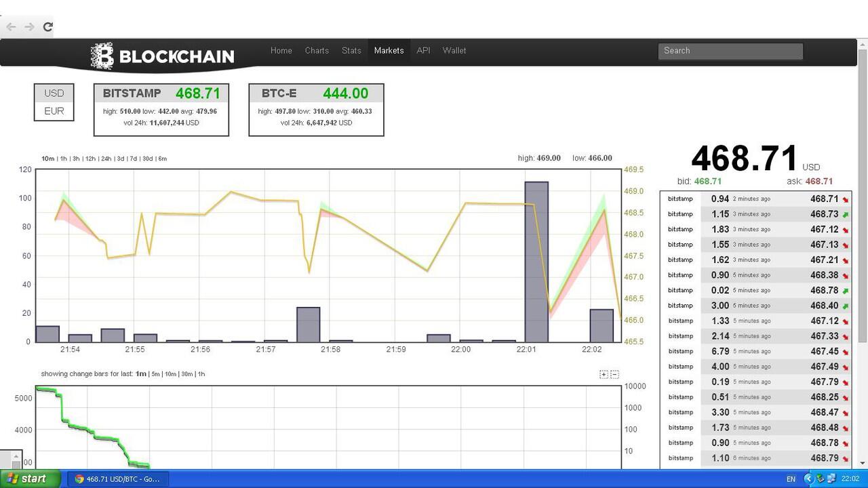This screenshot has height=488, width=868.
Task: Click red arrow beside the 467.49 trade
Action: (846, 367)
